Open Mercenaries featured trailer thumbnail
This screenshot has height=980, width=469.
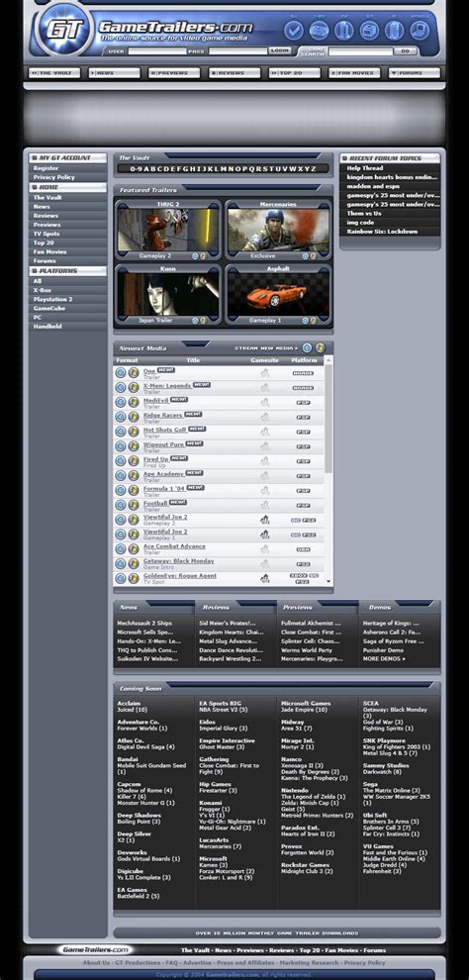[x=278, y=230]
